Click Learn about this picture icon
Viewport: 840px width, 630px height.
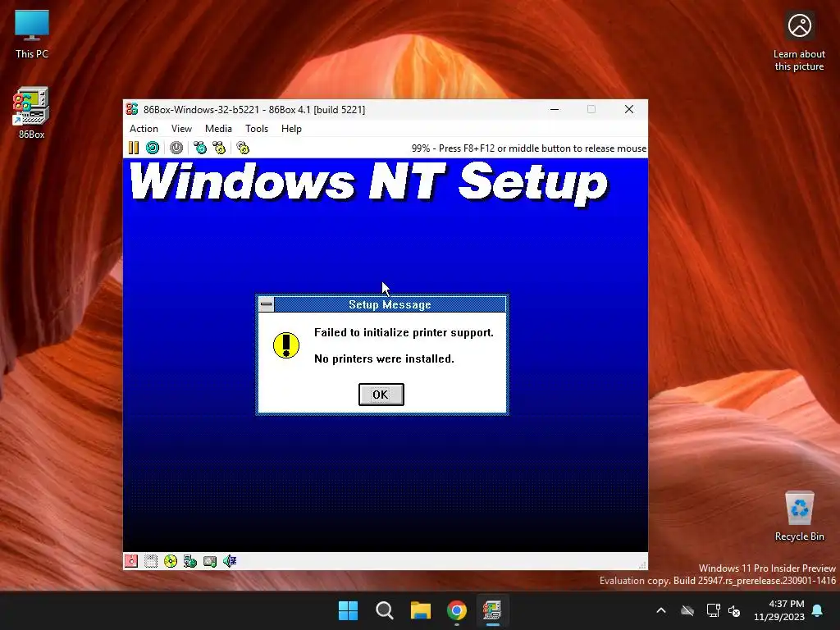click(x=799, y=42)
